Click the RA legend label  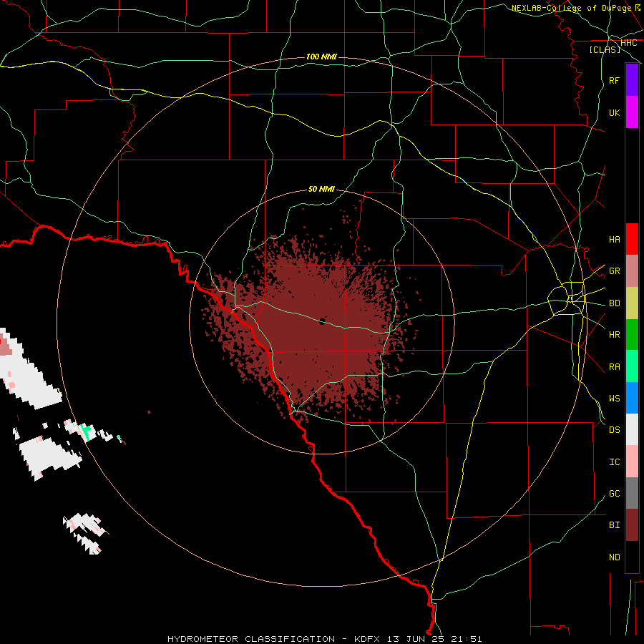(614, 367)
